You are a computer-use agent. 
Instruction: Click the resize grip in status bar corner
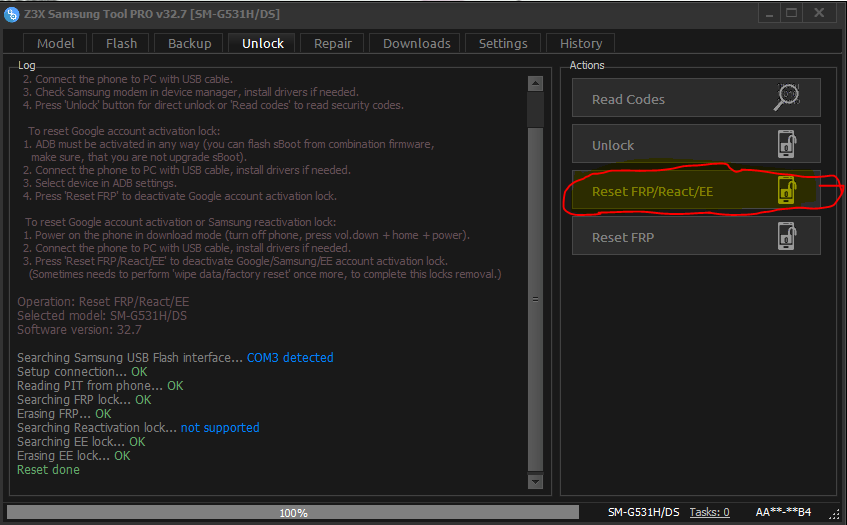click(835, 514)
